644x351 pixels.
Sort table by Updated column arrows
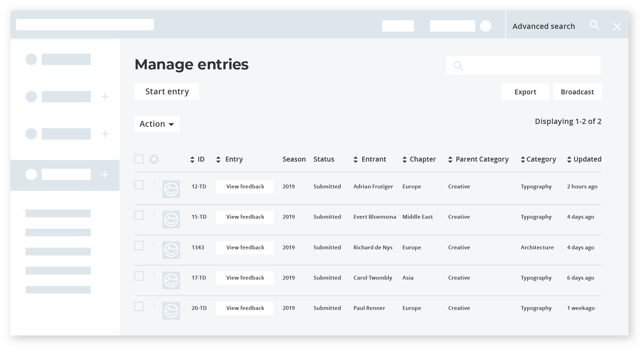[569, 159]
